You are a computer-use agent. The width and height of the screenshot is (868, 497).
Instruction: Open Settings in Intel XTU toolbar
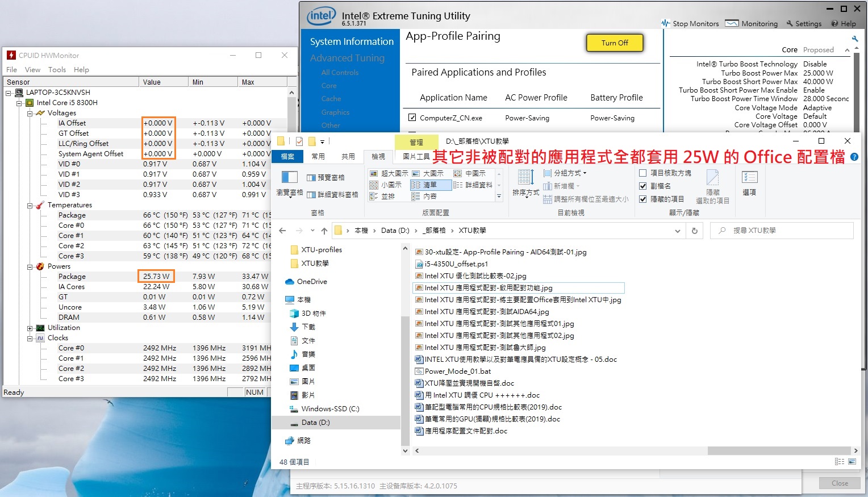pyautogui.click(x=804, y=24)
